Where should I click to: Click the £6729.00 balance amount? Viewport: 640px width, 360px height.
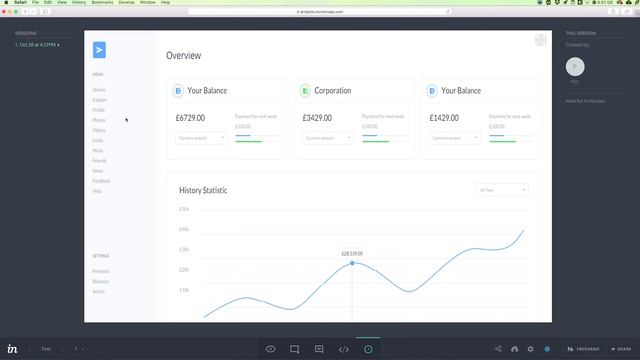pos(190,118)
